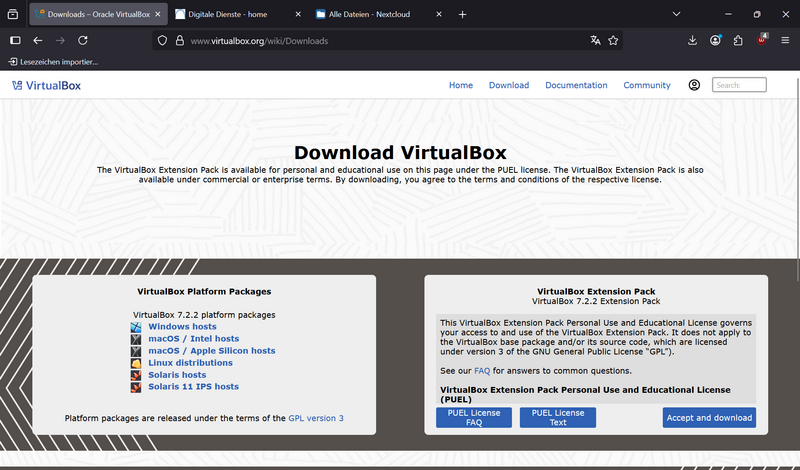Toggle the sidebar icon left of back arrow
This screenshot has height=470, width=800.
(15, 41)
